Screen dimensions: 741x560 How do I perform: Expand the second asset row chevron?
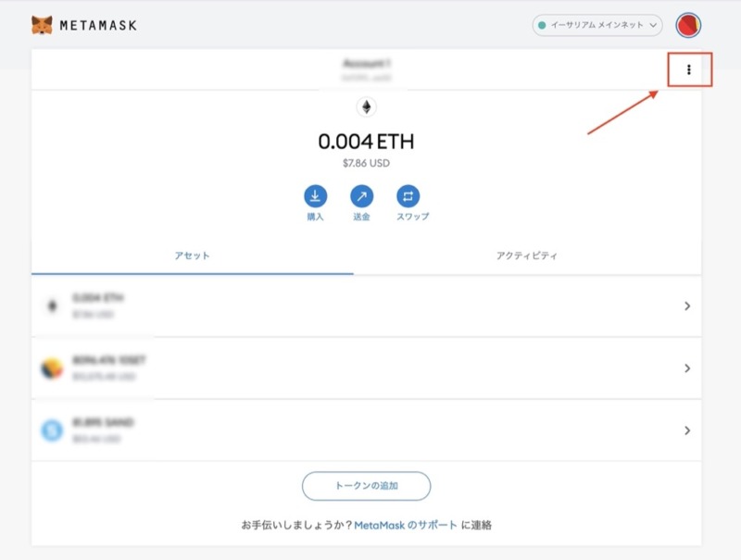(x=687, y=368)
